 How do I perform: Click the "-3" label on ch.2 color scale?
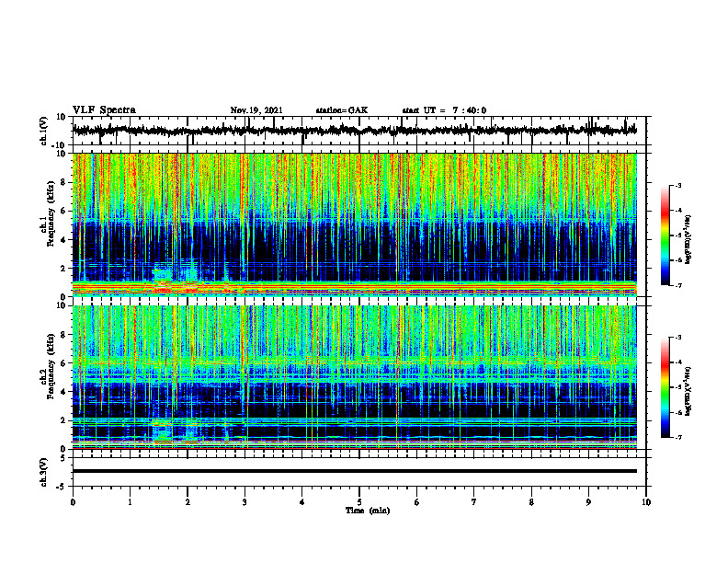[x=678, y=338]
